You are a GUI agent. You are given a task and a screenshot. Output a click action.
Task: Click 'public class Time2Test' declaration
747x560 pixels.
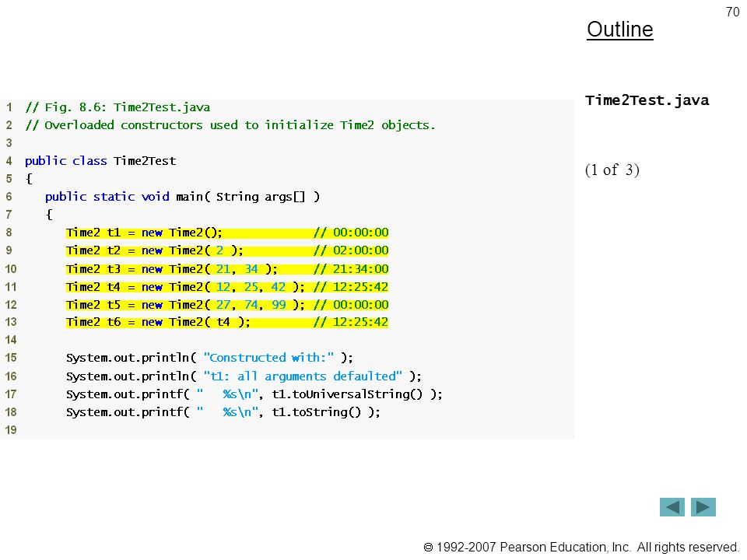100,161
